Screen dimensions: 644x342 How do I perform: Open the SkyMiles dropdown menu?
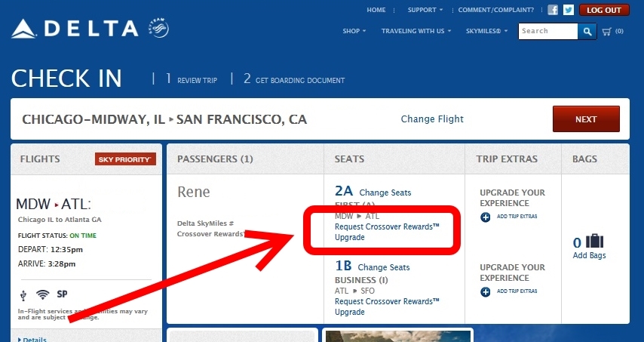pos(486,31)
